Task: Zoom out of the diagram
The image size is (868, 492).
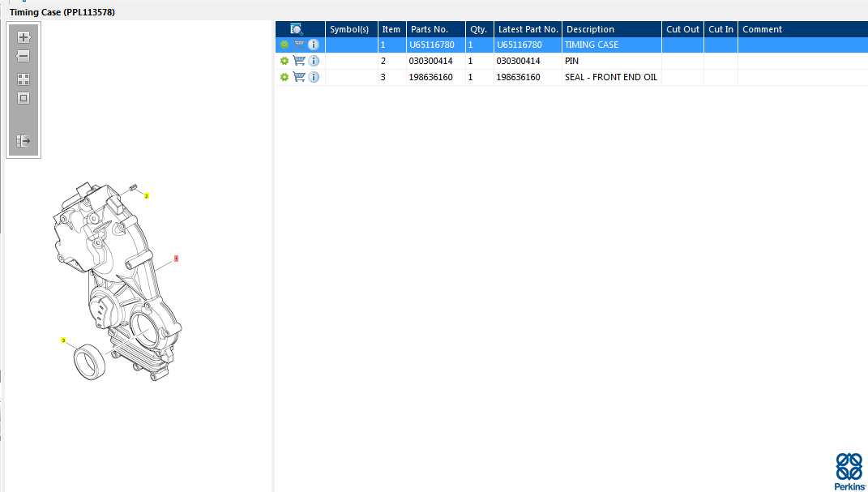Action: [x=24, y=56]
